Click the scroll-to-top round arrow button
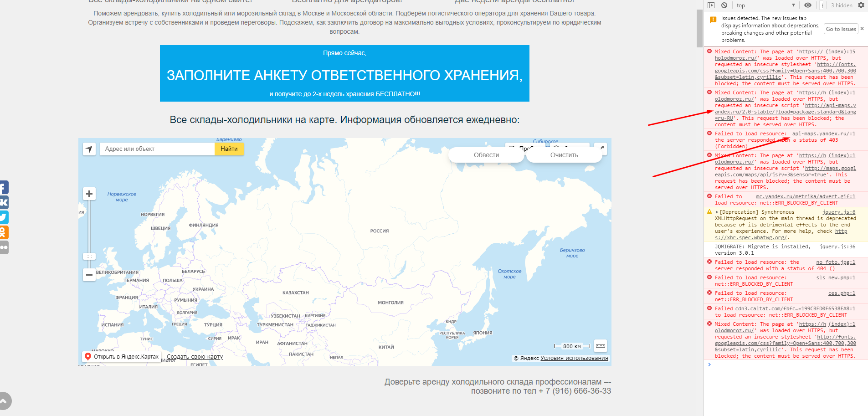This screenshot has width=868, height=416. click(4, 401)
